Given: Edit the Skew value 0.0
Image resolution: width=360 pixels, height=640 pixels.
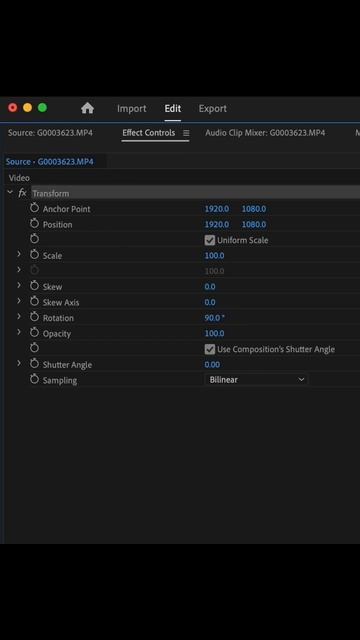Looking at the screenshot, I should coord(210,287).
